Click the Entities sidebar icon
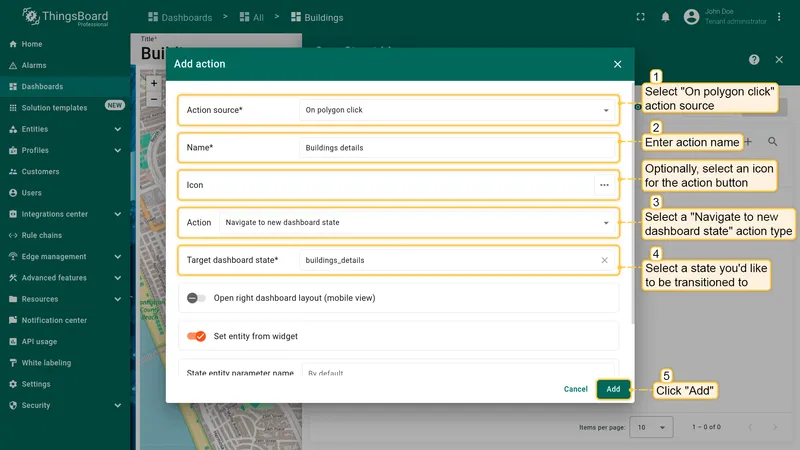Viewport: 800px width, 450px height. click(13, 129)
